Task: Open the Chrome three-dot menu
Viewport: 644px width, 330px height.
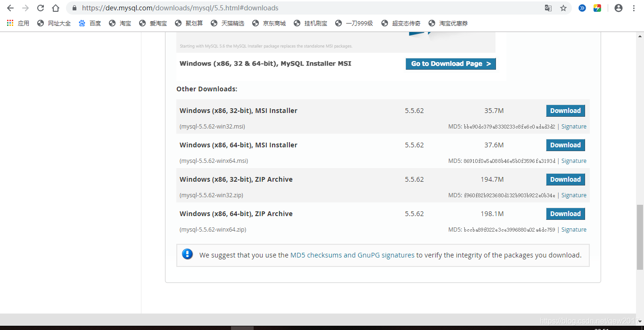Action: pyautogui.click(x=634, y=8)
